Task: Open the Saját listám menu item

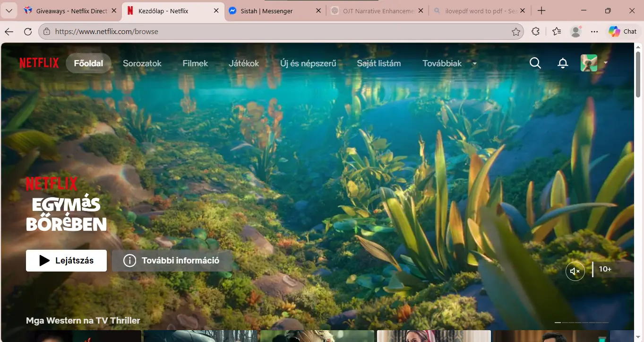Action: (x=379, y=63)
